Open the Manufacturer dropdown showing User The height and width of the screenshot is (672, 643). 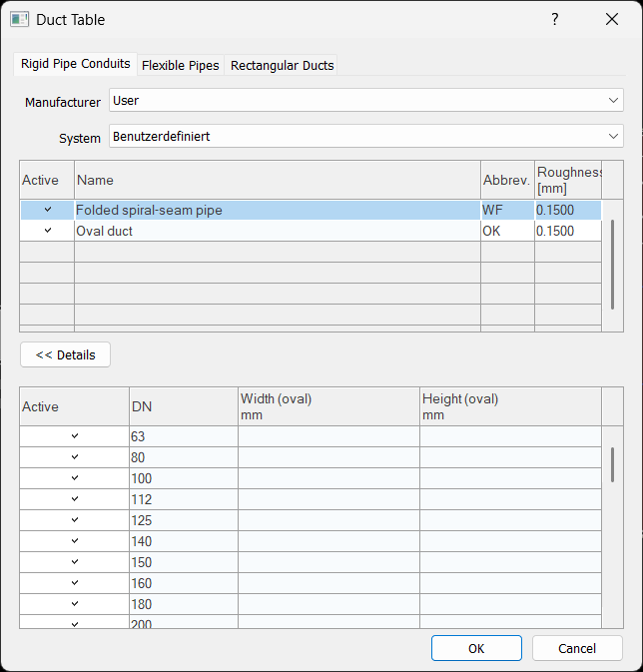click(x=366, y=100)
